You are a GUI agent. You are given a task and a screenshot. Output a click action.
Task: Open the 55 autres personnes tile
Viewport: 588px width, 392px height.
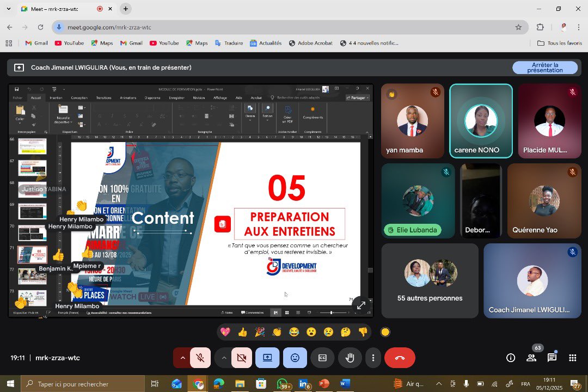(430, 280)
